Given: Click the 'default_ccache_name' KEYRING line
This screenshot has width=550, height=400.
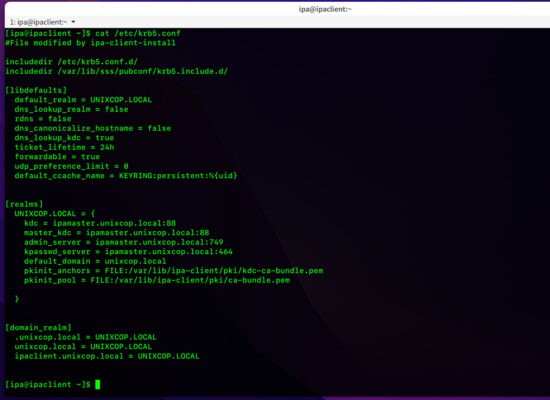Looking at the screenshot, I should [x=126, y=176].
